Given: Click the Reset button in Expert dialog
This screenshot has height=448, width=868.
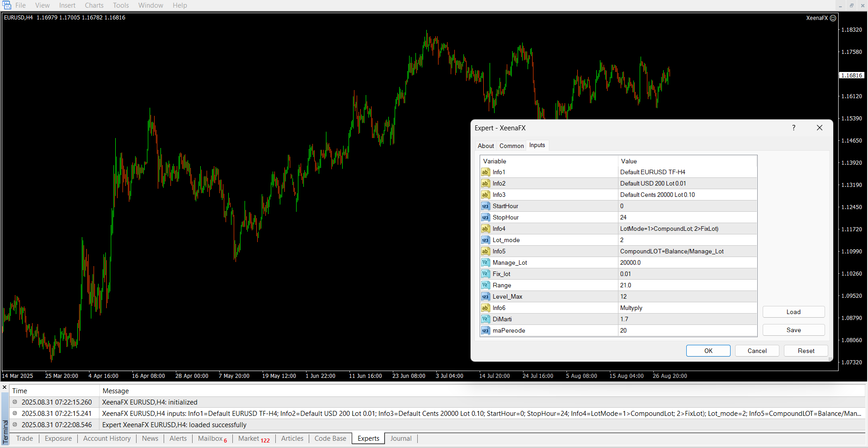Looking at the screenshot, I should coord(806,351).
